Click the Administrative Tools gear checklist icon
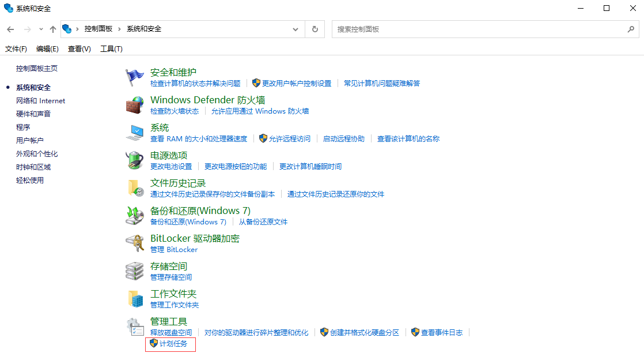Screen dimensions: 644x353 [135, 326]
